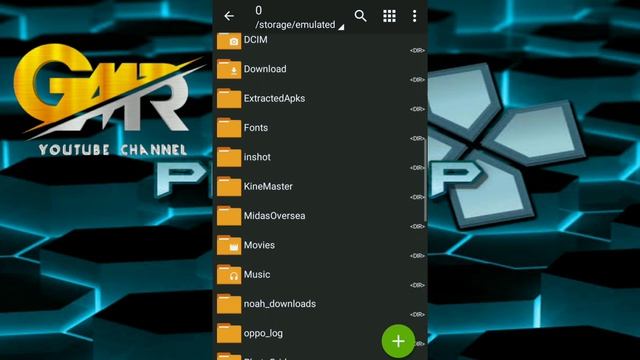This screenshot has height=360, width=640.
Task: Open the DCIM name label
Action: [x=256, y=40]
